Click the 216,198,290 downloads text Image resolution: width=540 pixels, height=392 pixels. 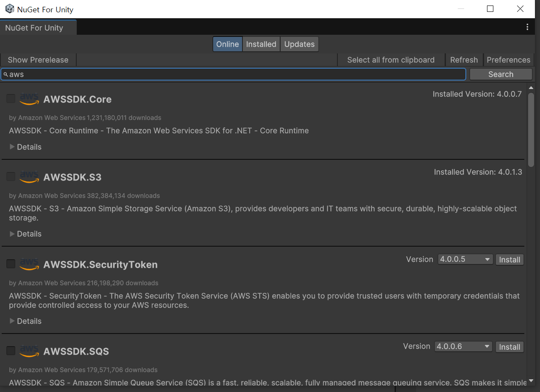(122, 283)
